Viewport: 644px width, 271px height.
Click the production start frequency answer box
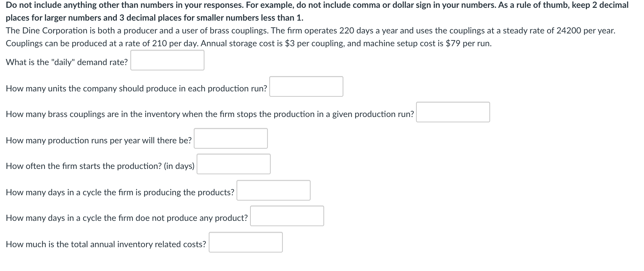tap(233, 164)
